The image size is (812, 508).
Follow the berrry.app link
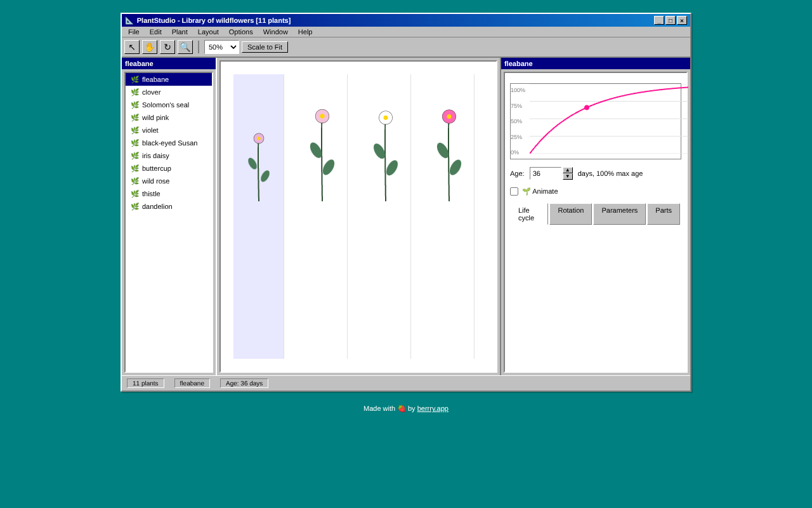[433, 408]
